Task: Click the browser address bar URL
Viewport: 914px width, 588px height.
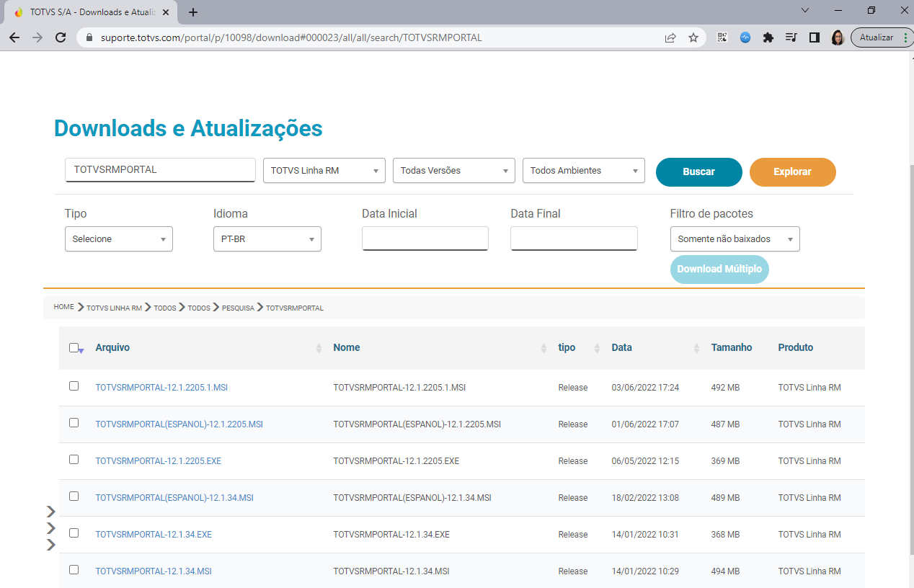Action: (x=291, y=37)
